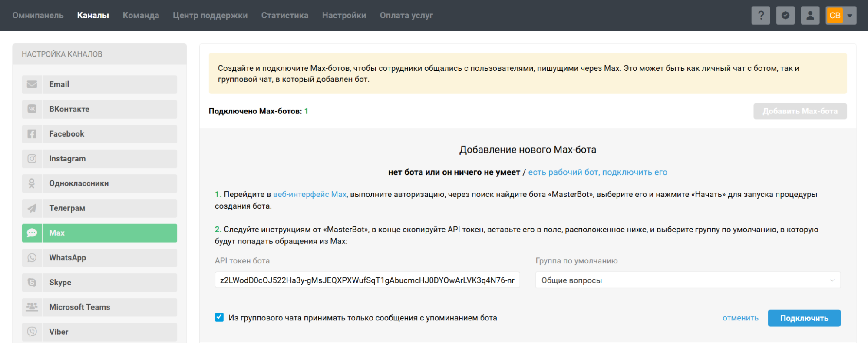Click the отменить link
868x343 pixels.
coord(740,318)
